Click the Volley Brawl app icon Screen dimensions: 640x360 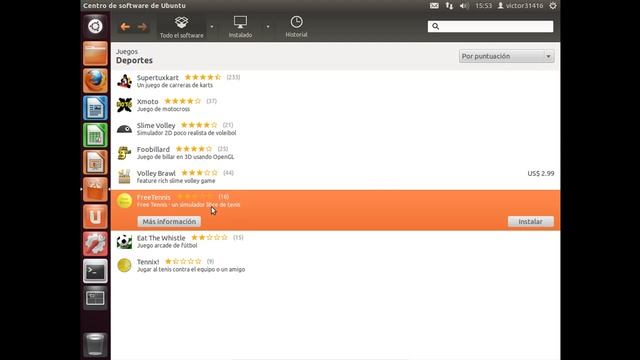(x=124, y=177)
